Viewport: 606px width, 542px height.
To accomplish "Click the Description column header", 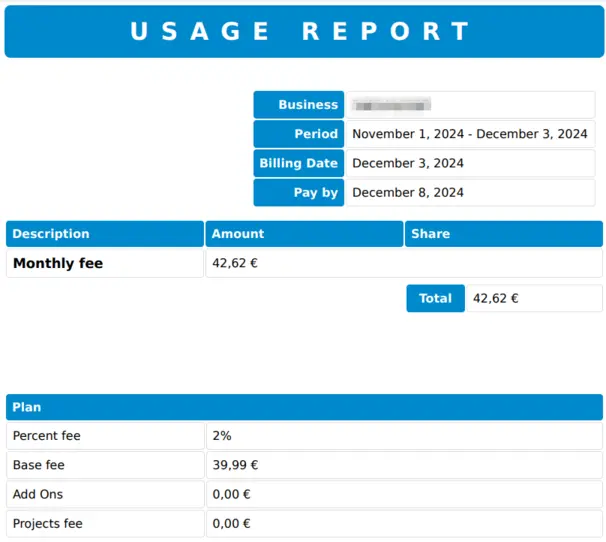I will [x=104, y=234].
